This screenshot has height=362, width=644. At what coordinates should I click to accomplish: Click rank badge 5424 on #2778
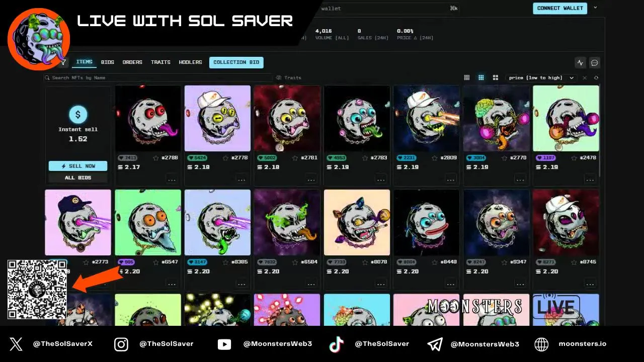[x=197, y=158]
